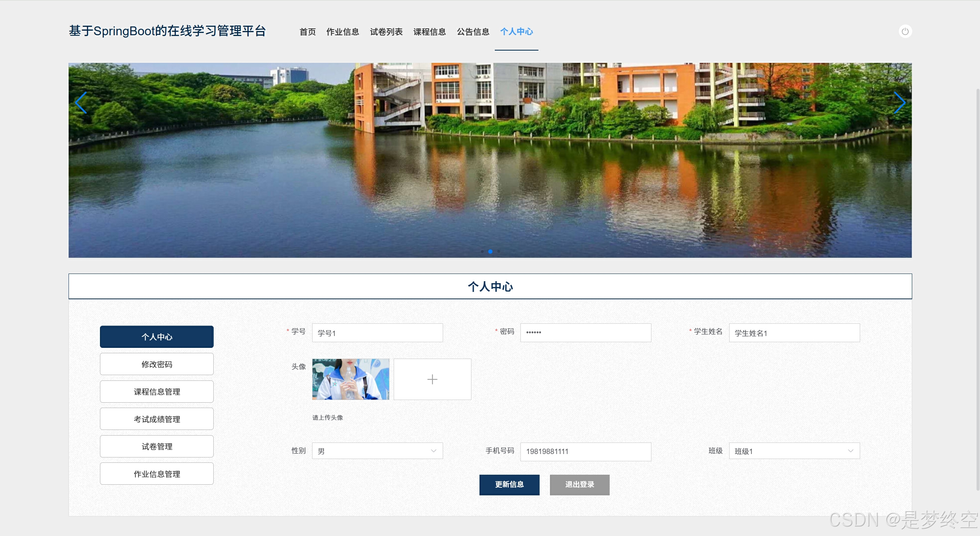The width and height of the screenshot is (980, 536).
Task: Click the power logout icon top right
Action: (x=905, y=31)
